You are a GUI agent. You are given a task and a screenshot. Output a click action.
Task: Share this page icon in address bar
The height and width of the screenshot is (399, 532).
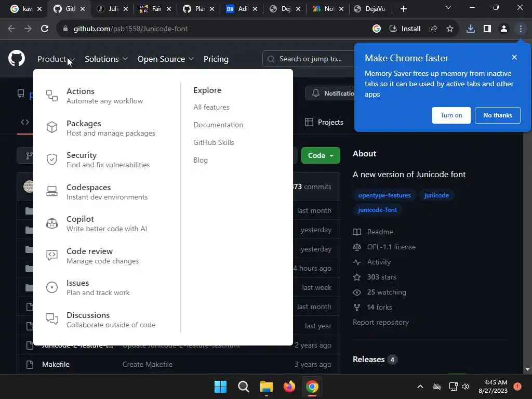433,29
